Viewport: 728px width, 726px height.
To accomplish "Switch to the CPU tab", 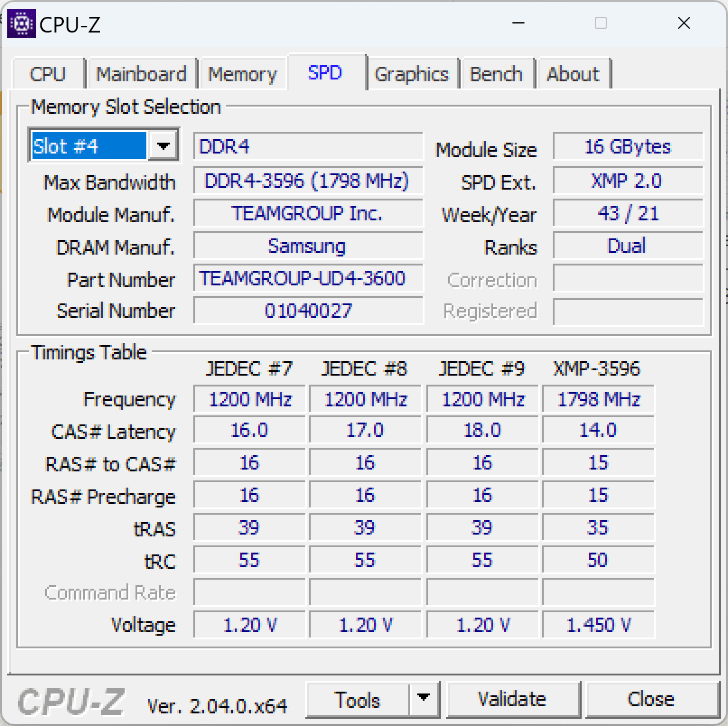I will [48, 74].
